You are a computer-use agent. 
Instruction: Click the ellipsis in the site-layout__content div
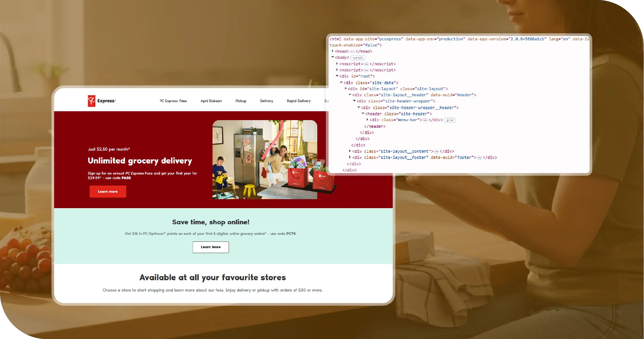click(436, 152)
